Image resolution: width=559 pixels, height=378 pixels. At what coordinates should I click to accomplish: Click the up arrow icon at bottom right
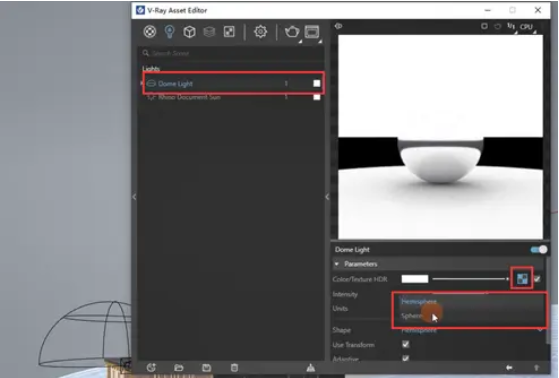pos(536,368)
